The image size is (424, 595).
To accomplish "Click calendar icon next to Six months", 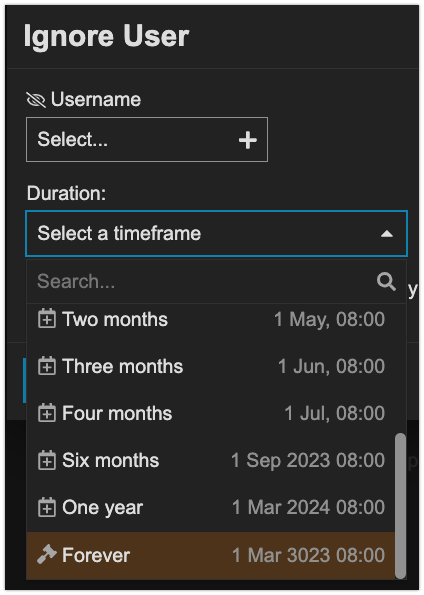I will pos(47,460).
